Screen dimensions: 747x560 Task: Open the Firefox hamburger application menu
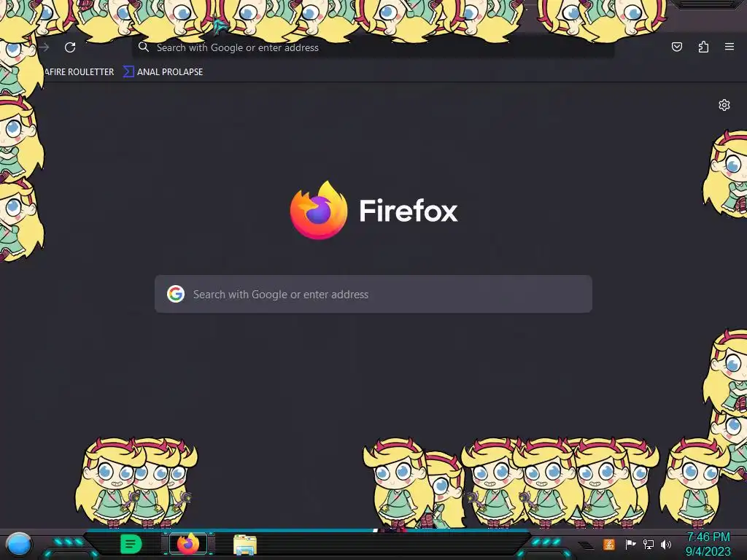(x=729, y=47)
